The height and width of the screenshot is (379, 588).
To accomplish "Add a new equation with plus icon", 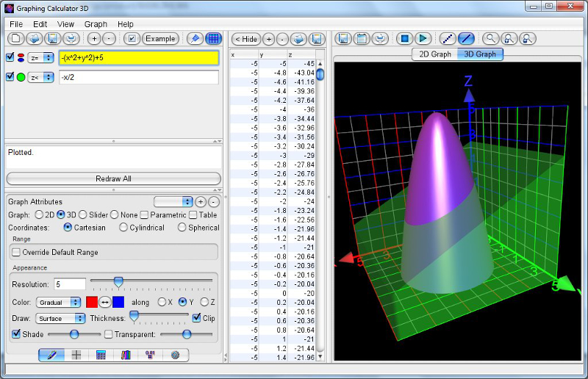I will pyautogui.click(x=94, y=39).
